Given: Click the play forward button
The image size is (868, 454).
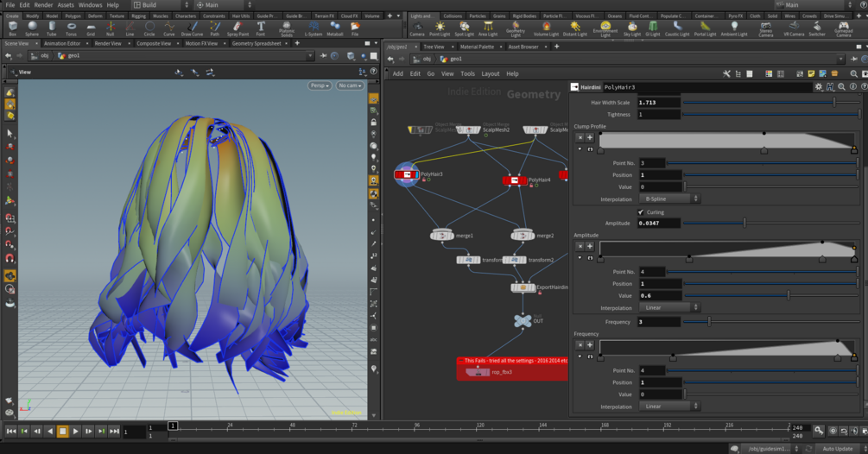Looking at the screenshot, I should click(75, 432).
